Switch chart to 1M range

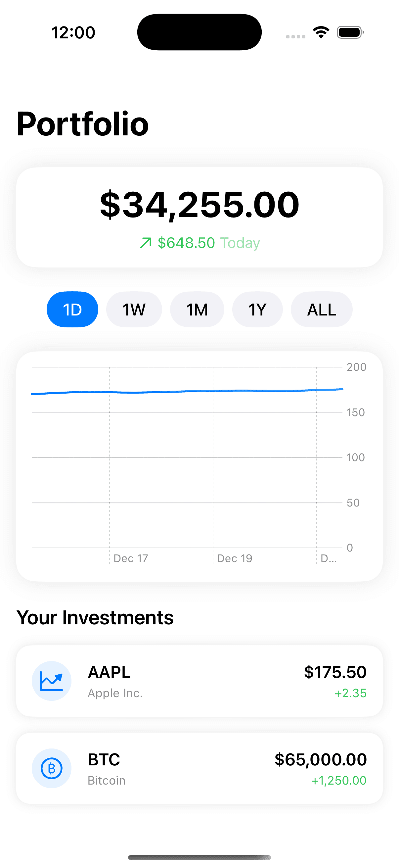(x=197, y=309)
